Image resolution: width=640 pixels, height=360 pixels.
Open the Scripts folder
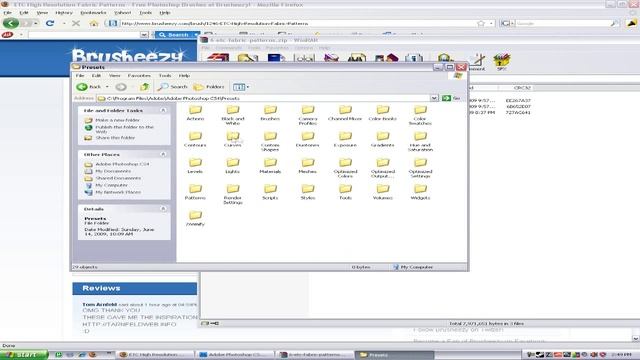point(270,192)
